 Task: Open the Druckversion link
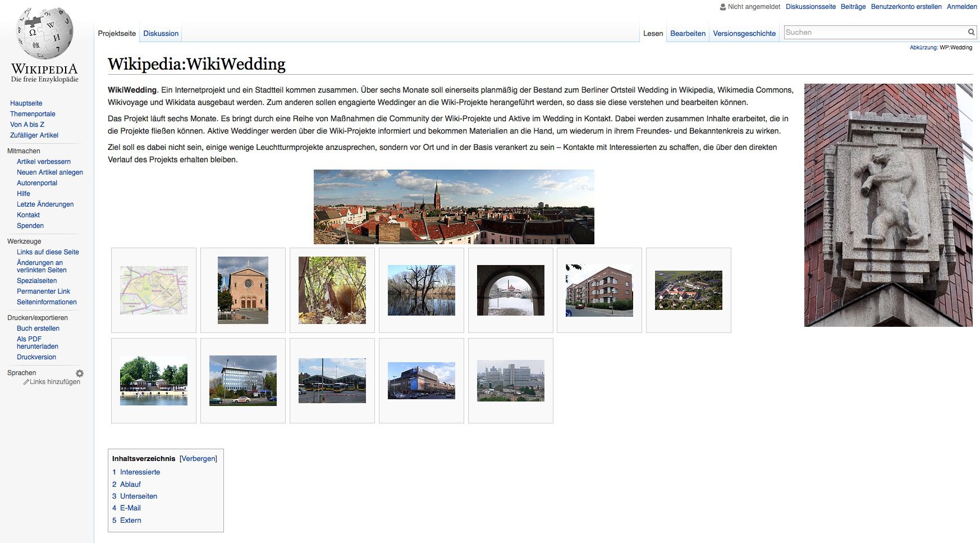(36, 357)
